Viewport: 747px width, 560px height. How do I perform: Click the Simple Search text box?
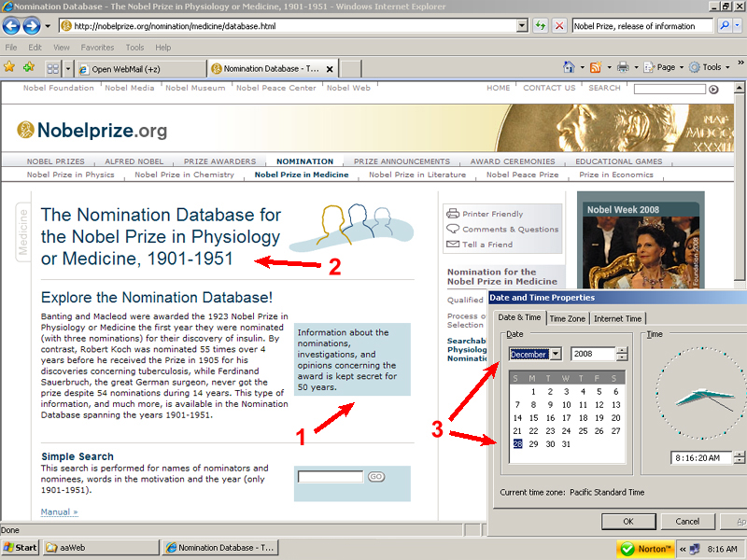(x=331, y=477)
